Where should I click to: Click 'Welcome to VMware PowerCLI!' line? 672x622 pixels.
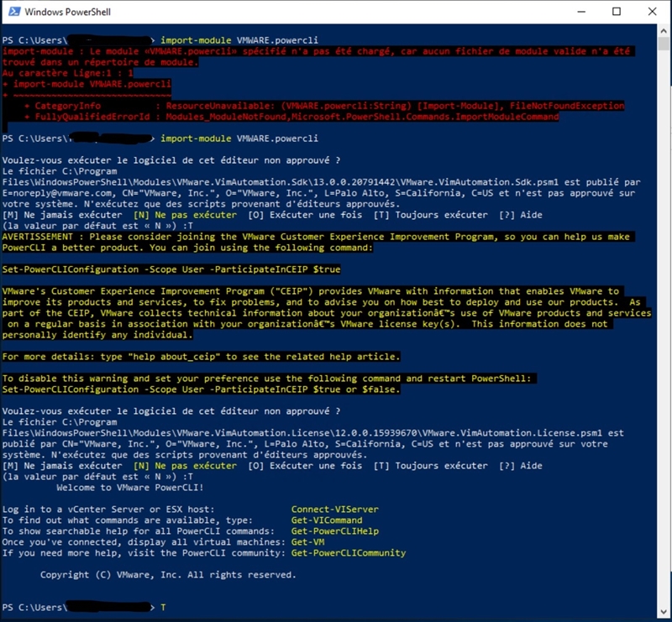pyautogui.click(x=130, y=488)
